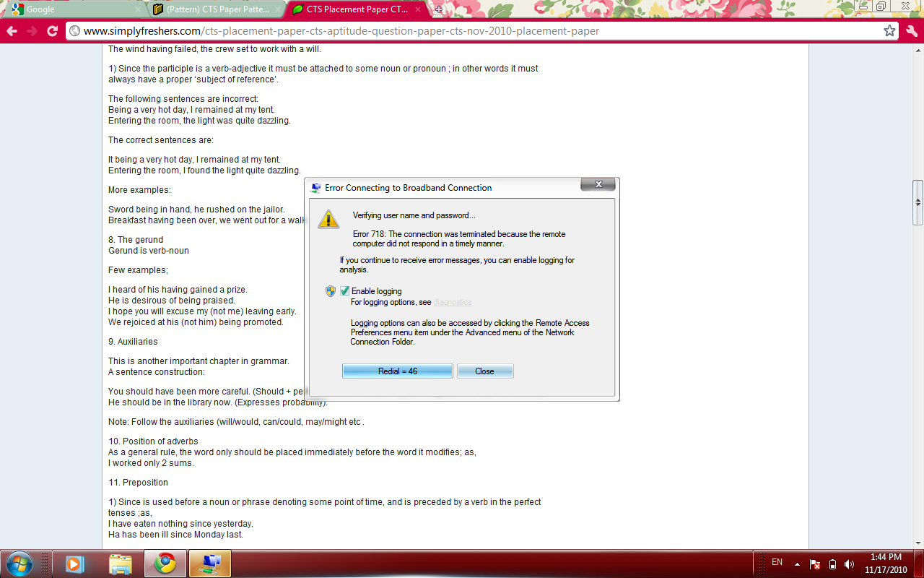The image size is (924, 578).
Task: Open the Chrome wrench tools menu
Action: (x=910, y=31)
